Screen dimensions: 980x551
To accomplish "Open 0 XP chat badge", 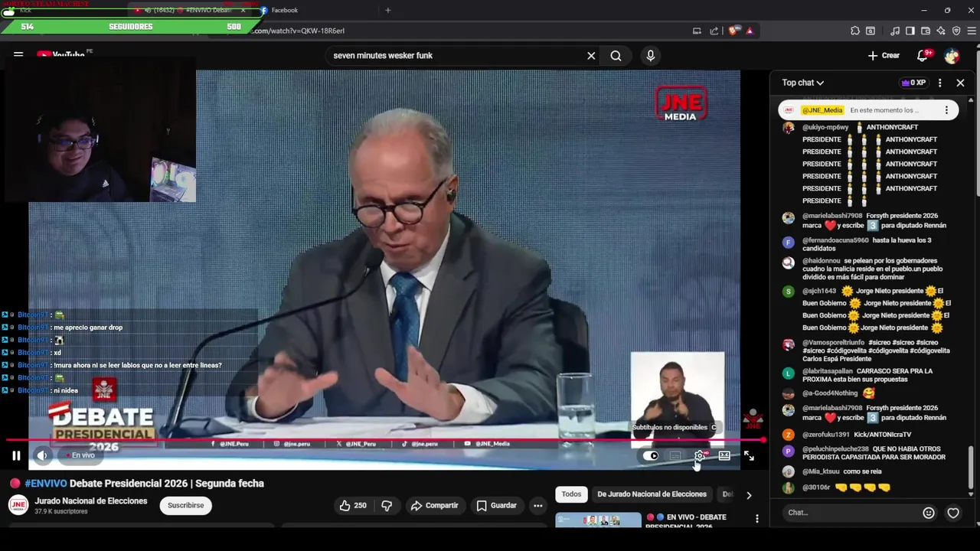I will (x=913, y=83).
